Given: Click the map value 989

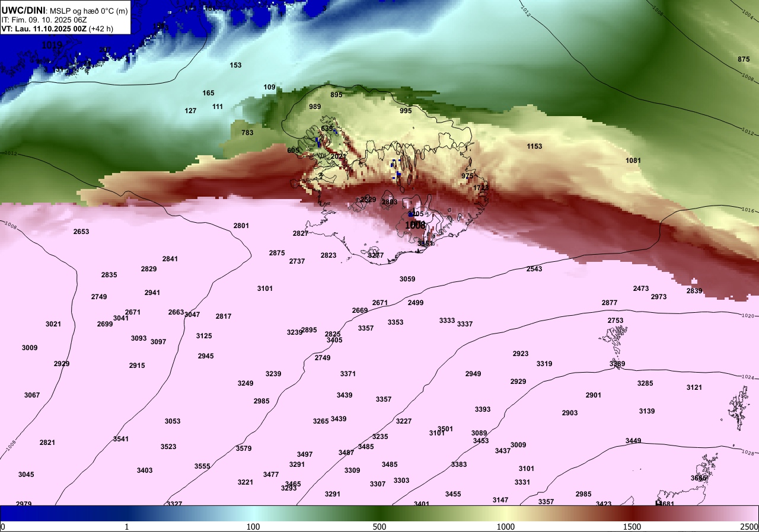Looking at the screenshot, I should tap(315, 107).
